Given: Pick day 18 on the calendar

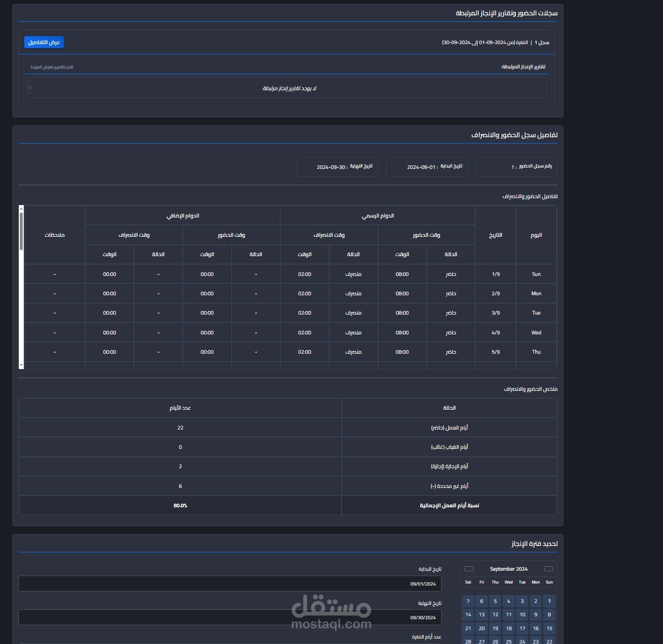Looking at the screenshot, I should (x=509, y=628).
